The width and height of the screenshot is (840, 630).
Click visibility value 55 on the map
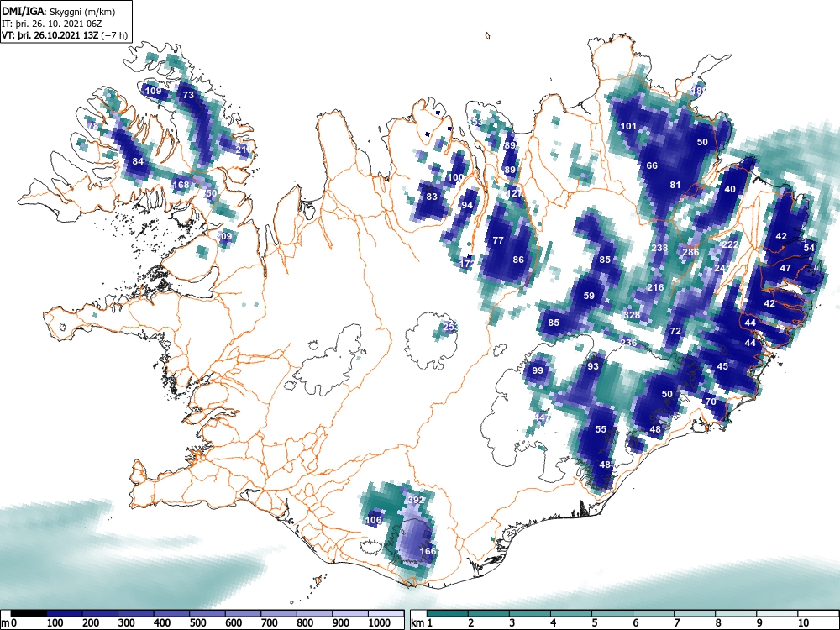tap(601, 429)
